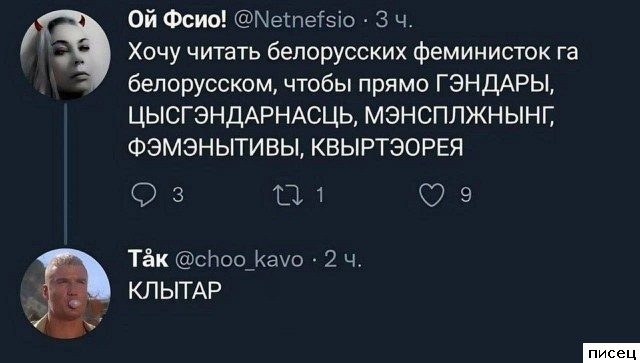Click the Тåк display name

tap(148, 258)
